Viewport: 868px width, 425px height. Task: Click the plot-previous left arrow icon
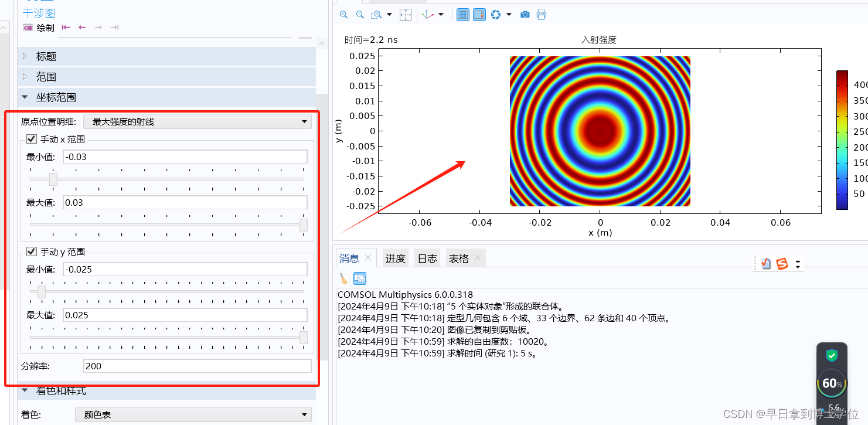pyautogui.click(x=82, y=28)
